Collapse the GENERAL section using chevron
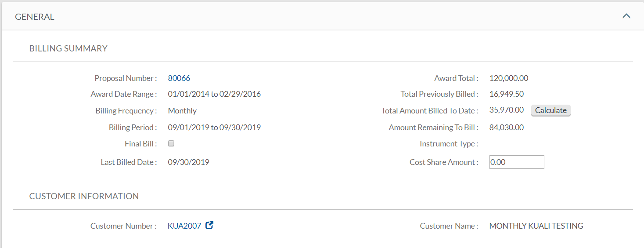The height and width of the screenshot is (248, 644). tap(626, 16)
